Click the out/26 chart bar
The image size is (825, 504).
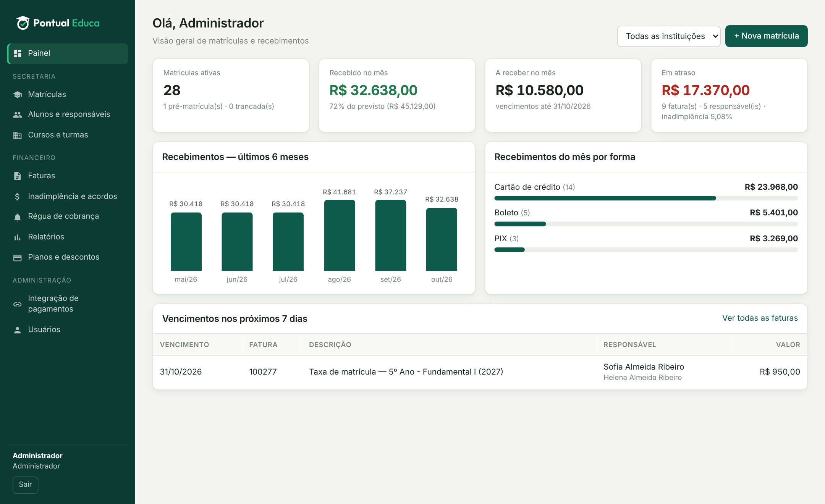442,239
